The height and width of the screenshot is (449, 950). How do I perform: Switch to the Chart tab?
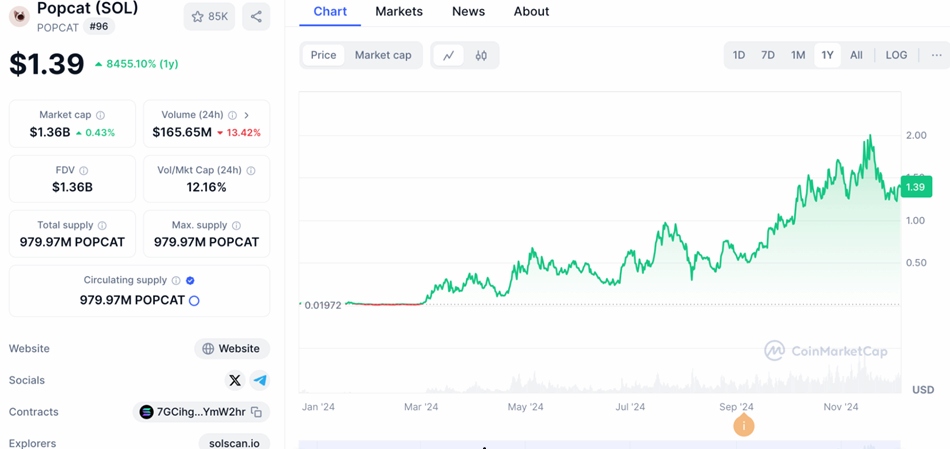330,12
